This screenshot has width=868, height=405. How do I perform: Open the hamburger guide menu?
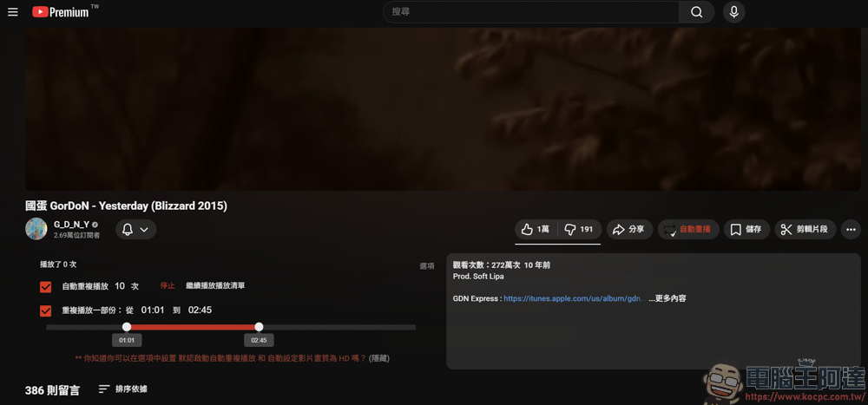tap(13, 11)
